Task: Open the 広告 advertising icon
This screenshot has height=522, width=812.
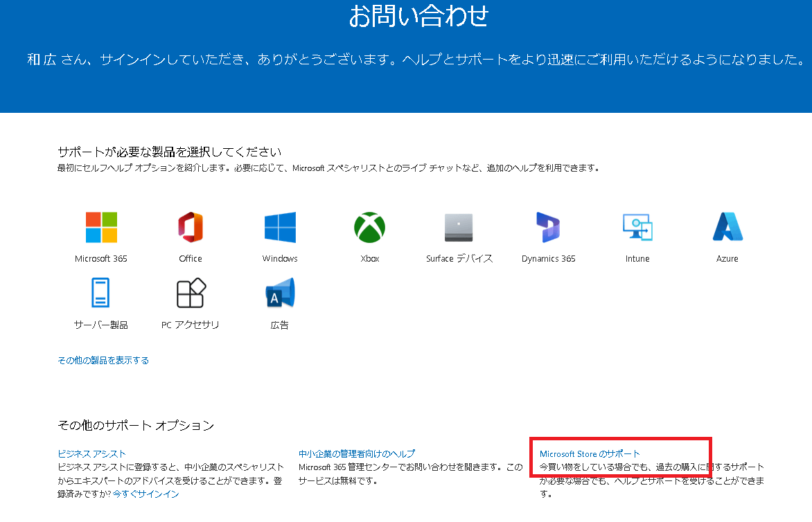Action: (x=280, y=293)
